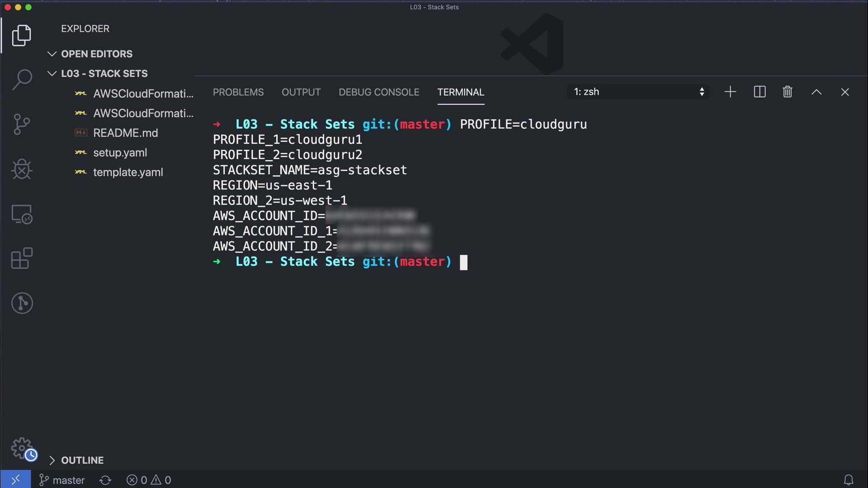Split the terminal pane
The height and width of the screenshot is (488, 868).
tap(759, 92)
